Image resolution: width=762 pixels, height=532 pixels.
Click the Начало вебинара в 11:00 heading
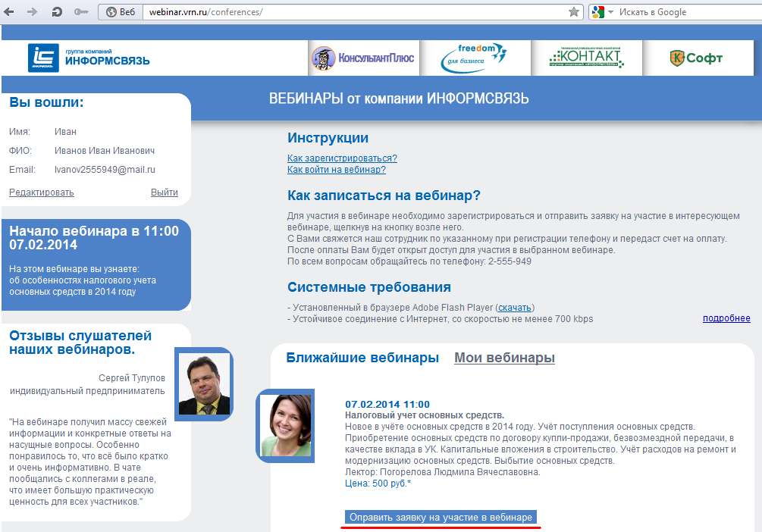coord(94,237)
